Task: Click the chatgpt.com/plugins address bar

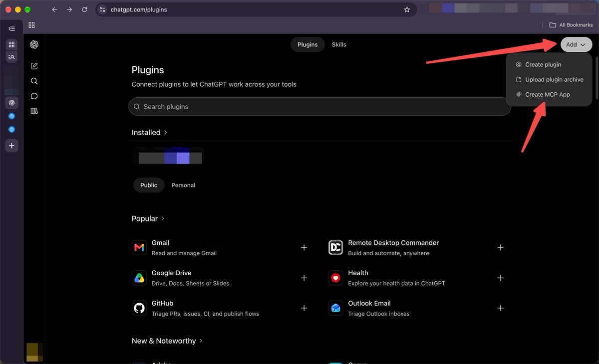Action: tap(256, 9)
